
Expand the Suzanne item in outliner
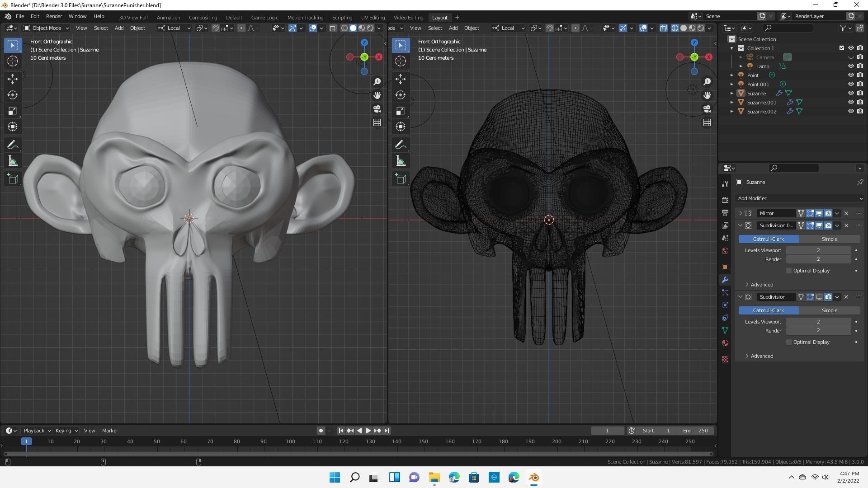[732, 94]
